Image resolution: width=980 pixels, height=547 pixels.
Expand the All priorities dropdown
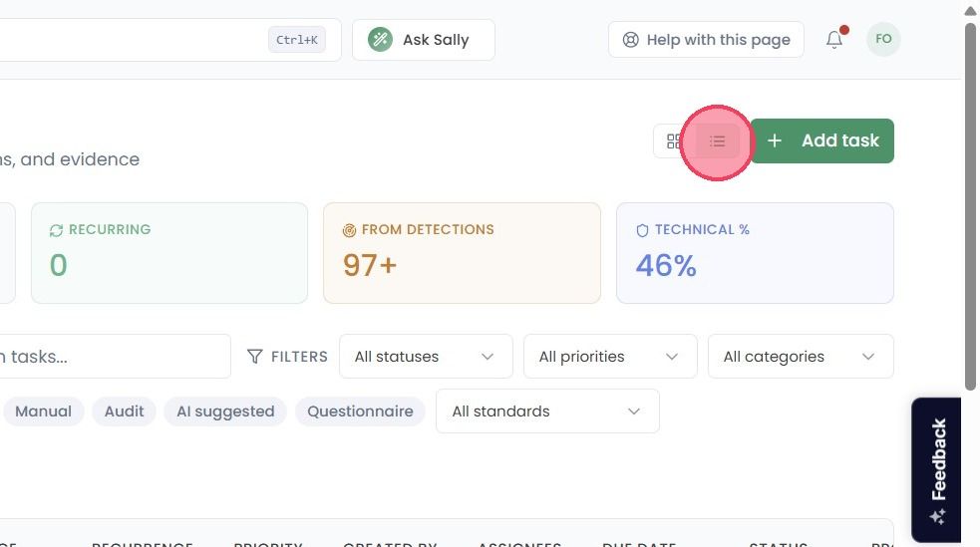[x=610, y=357]
